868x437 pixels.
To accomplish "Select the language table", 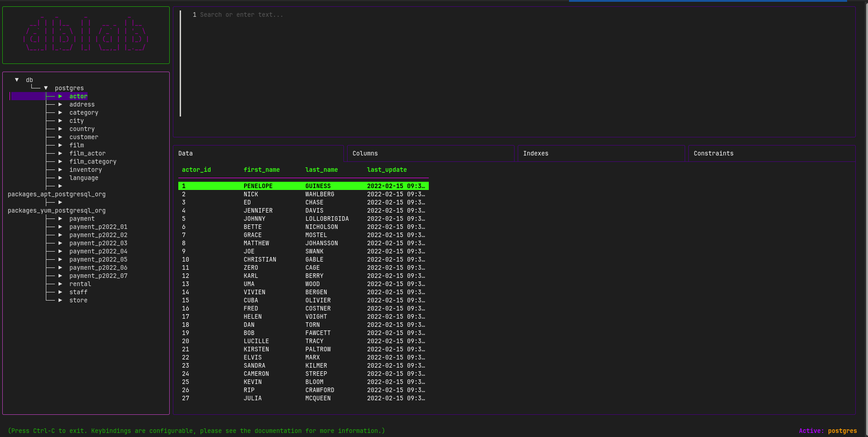I will [x=84, y=178].
